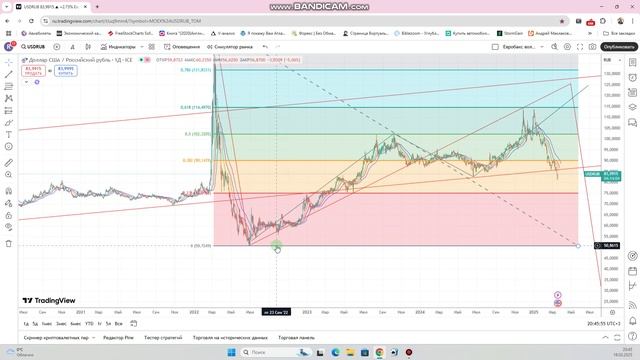Delete drawings with the trash icon
640x360 pixels.
(x=9, y=244)
